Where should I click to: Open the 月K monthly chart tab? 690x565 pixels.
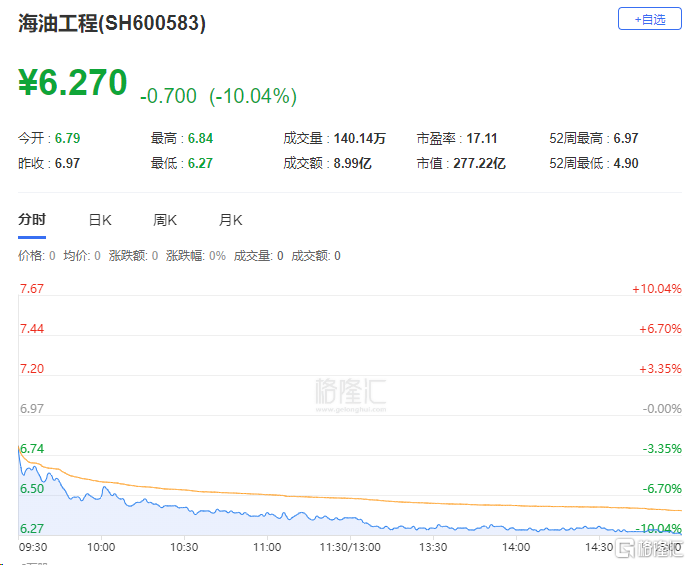[231, 220]
